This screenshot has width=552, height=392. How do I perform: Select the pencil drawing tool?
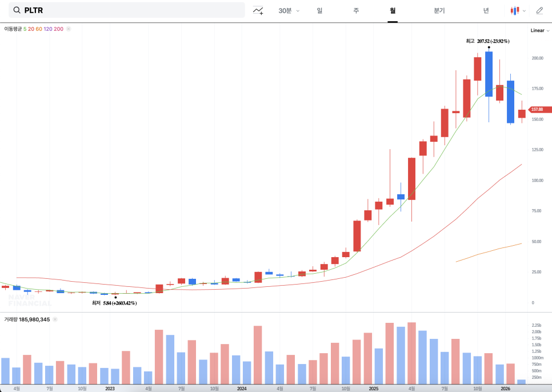click(x=539, y=10)
